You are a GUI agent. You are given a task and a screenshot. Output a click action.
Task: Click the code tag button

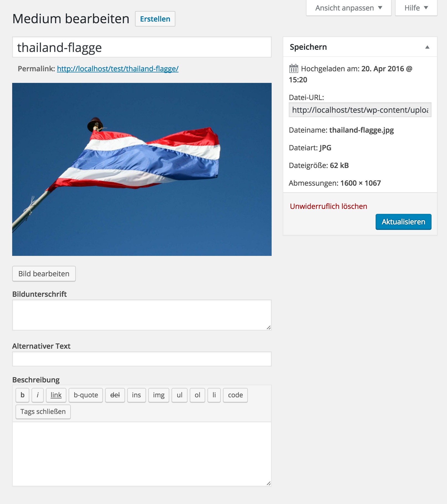tap(235, 395)
